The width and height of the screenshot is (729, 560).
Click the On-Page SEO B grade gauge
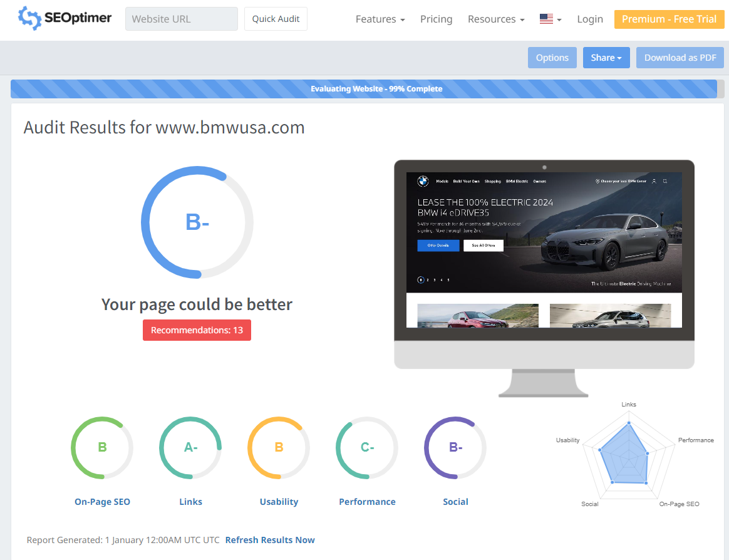(102, 447)
